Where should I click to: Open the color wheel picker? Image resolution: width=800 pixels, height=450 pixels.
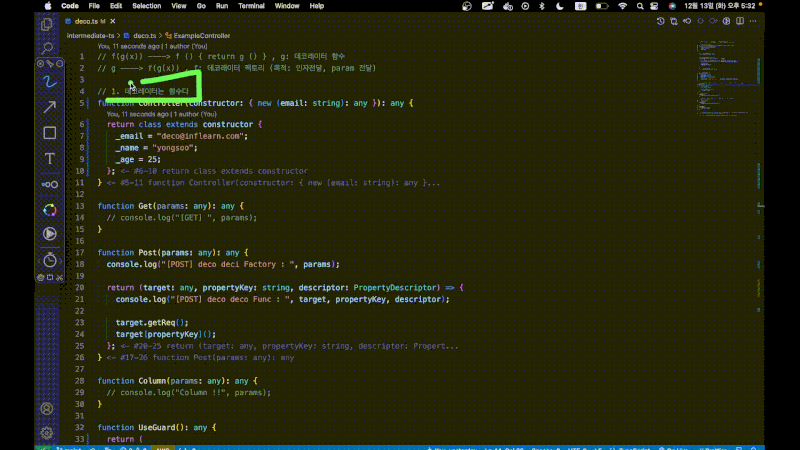point(49,209)
